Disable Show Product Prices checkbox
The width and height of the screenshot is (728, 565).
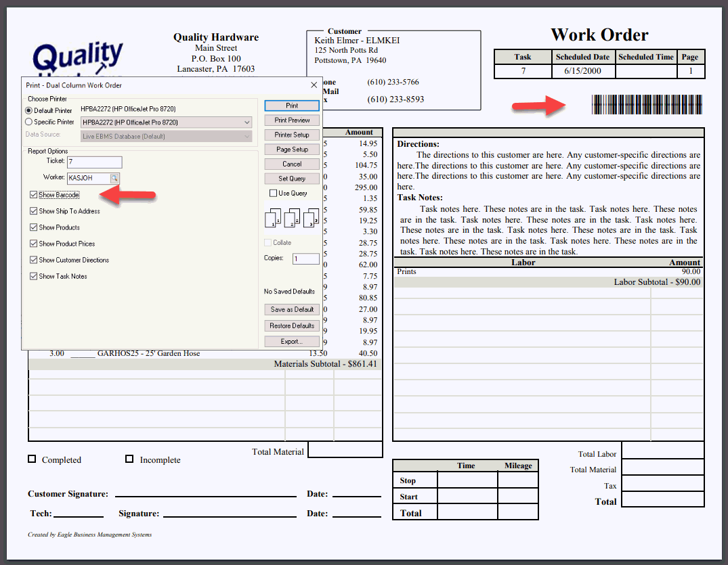pos(33,244)
